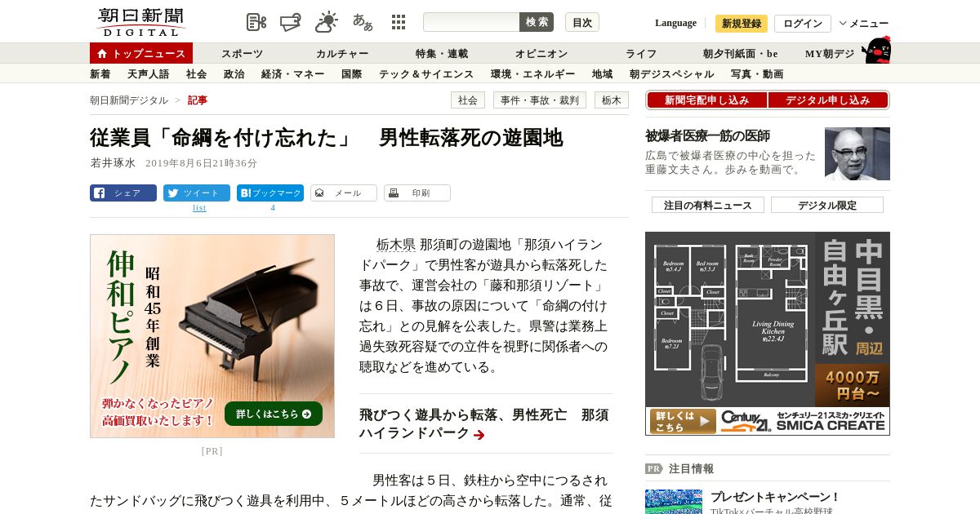Select 社会 in the sub navigation
This screenshot has height=514, width=980.
[197, 74]
